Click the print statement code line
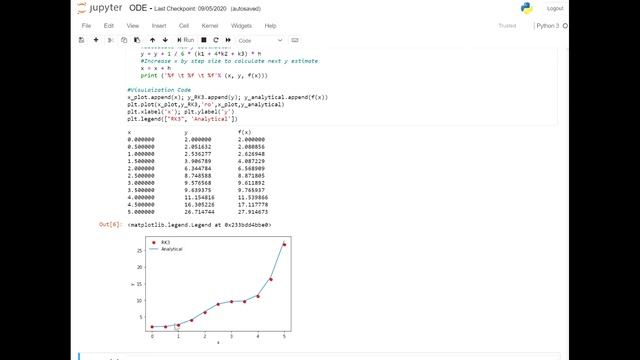 (x=204, y=76)
